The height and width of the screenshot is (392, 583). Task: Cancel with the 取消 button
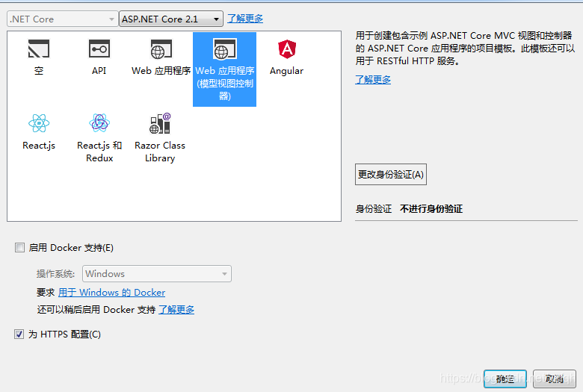pos(555,379)
